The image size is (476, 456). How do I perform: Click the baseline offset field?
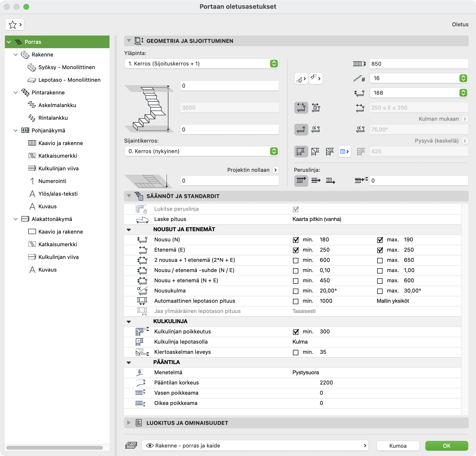point(419,181)
